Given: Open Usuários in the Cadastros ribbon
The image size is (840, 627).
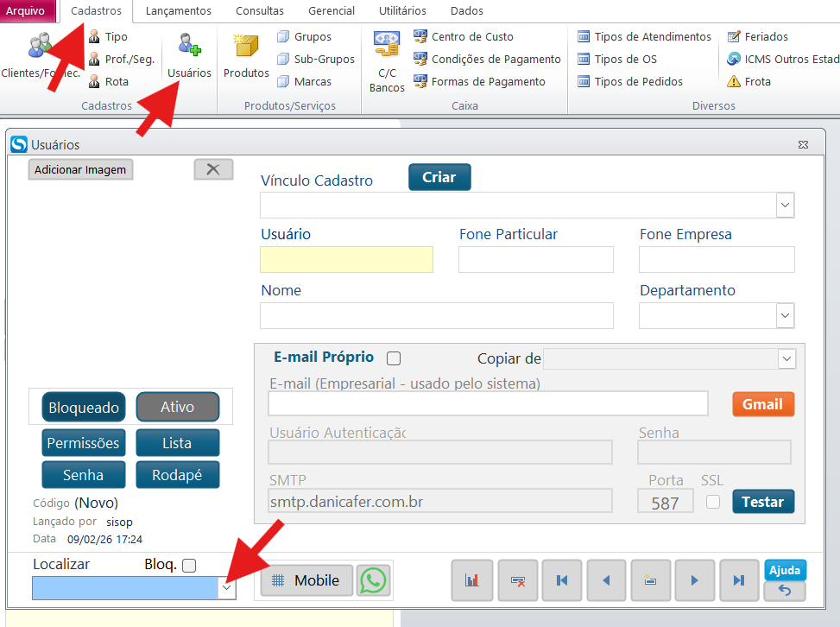Looking at the screenshot, I should coord(189,56).
